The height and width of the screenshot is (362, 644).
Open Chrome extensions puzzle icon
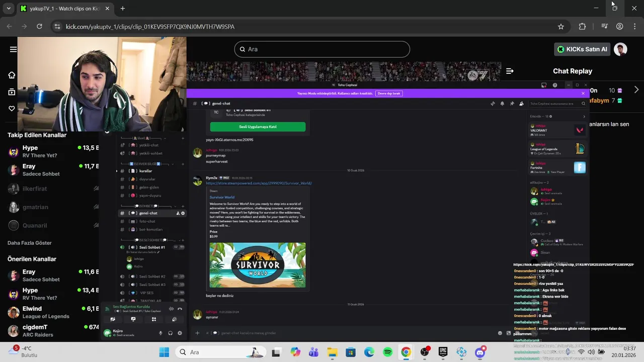(x=582, y=27)
